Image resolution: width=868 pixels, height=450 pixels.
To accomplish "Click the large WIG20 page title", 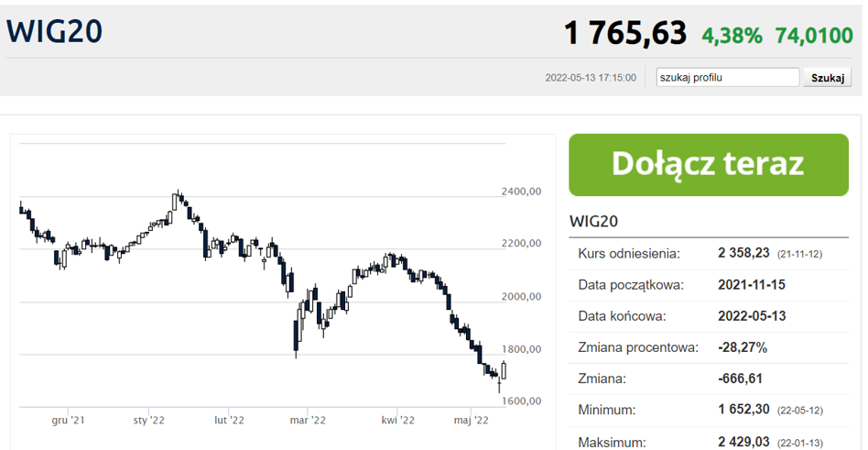I will (55, 31).
